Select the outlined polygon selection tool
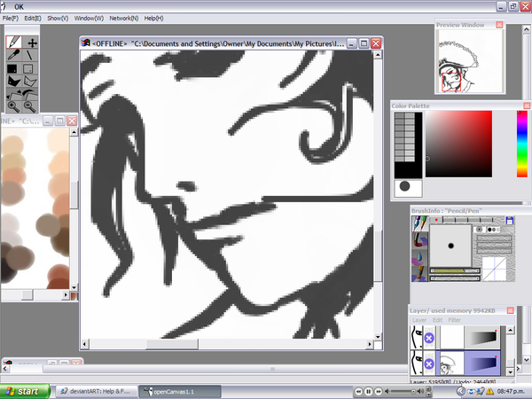Viewport: 532px width, 399px height. (x=30, y=82)
